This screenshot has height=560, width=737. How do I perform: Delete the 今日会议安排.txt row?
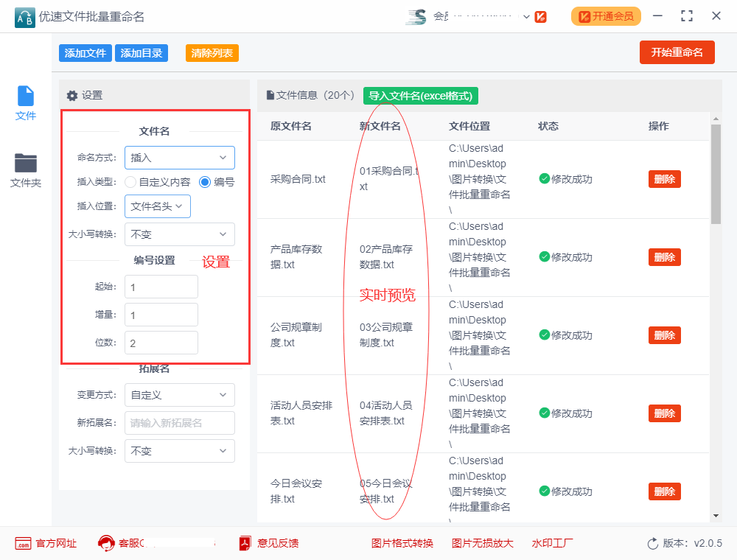(x=665, y=491)
